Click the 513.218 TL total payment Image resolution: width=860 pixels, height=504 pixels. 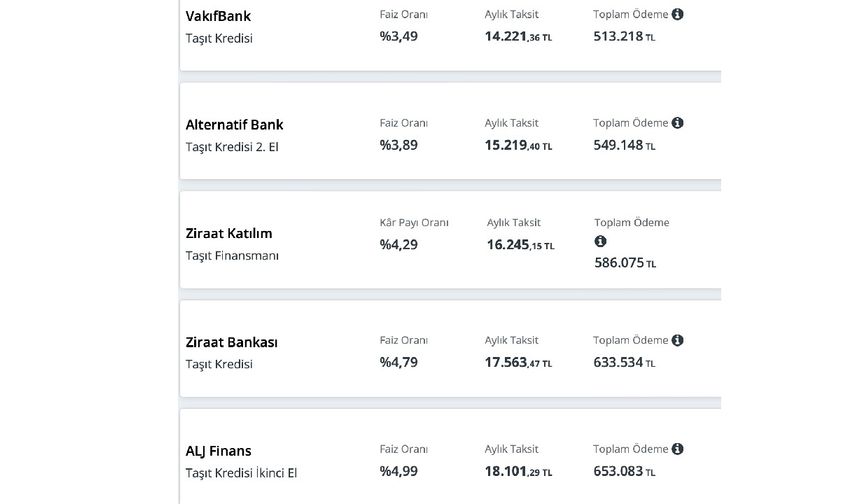click(x=624, y=36)
